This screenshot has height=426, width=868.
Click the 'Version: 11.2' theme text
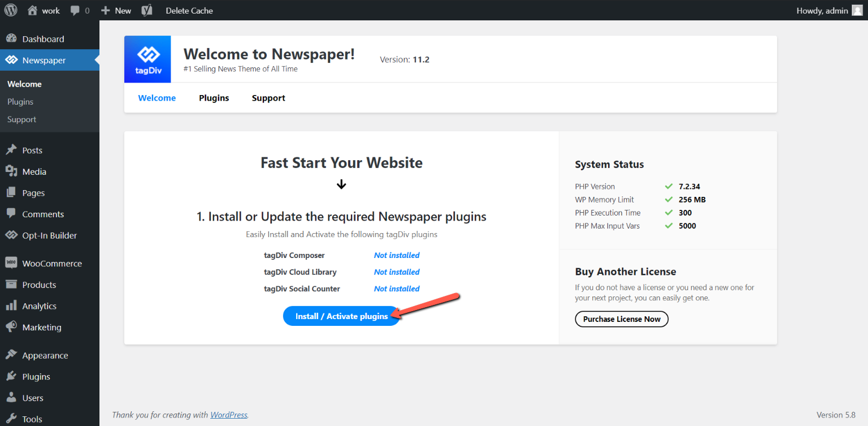tap(405, 59)
